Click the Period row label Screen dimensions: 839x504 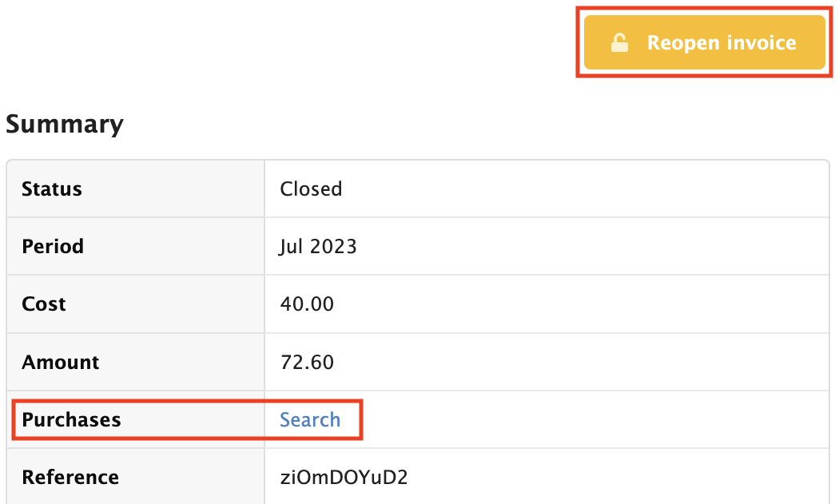click(53, 246)
